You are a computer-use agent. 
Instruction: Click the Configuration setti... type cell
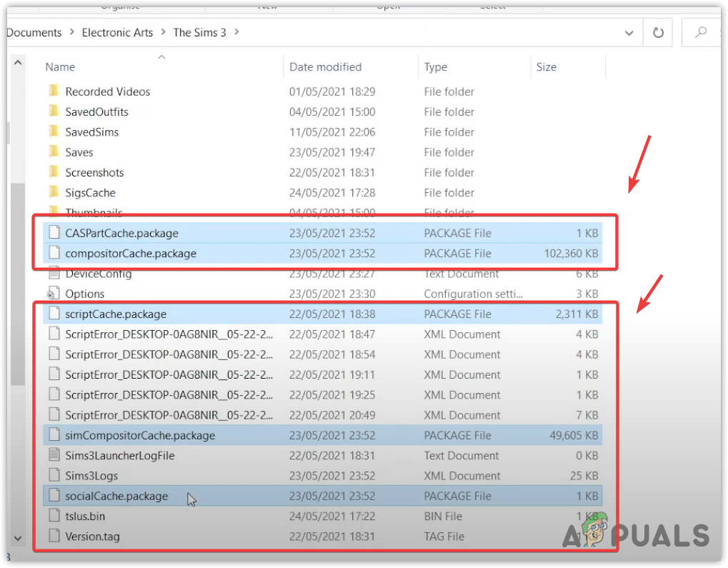coord(473,294)
